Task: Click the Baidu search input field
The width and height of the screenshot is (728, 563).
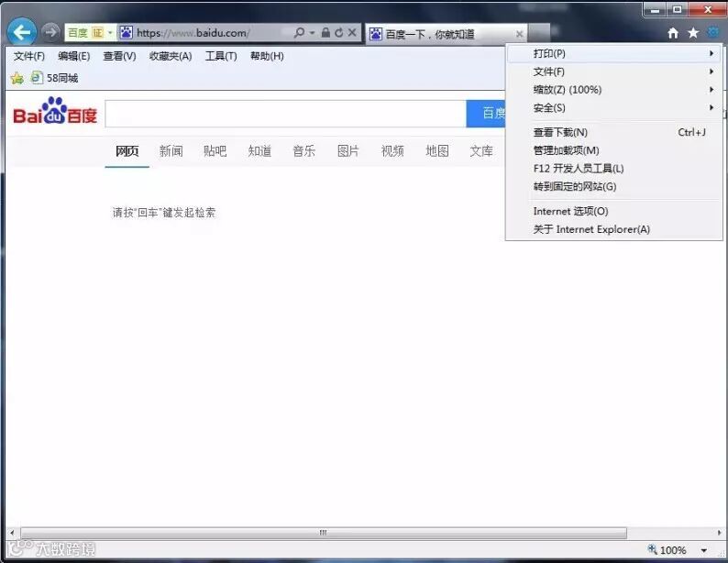Action: (285, 114)
